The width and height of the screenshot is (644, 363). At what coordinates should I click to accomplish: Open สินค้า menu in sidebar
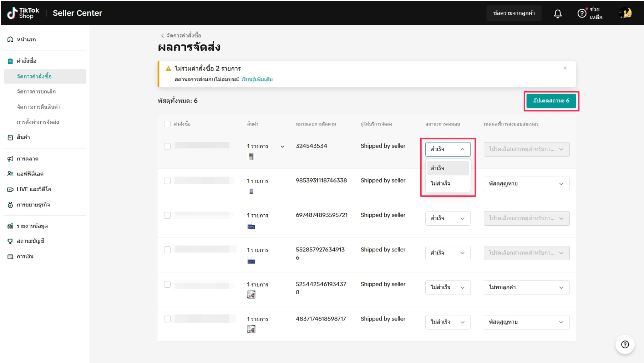click(23, 137)
